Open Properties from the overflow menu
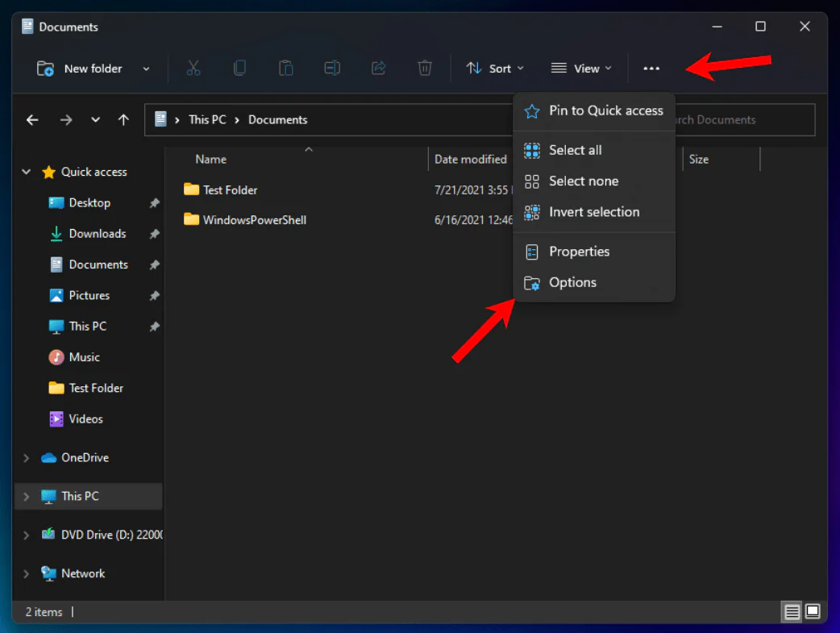 point(580,251)
